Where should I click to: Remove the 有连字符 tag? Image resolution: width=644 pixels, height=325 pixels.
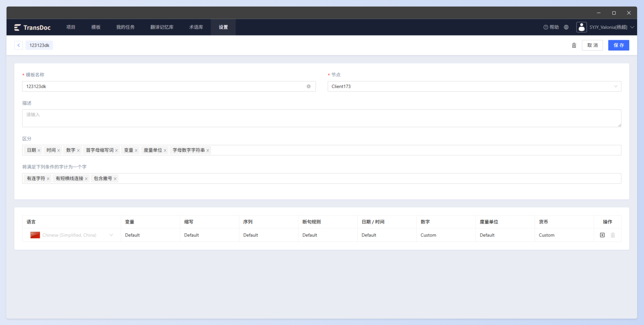[x=48, y=179]
